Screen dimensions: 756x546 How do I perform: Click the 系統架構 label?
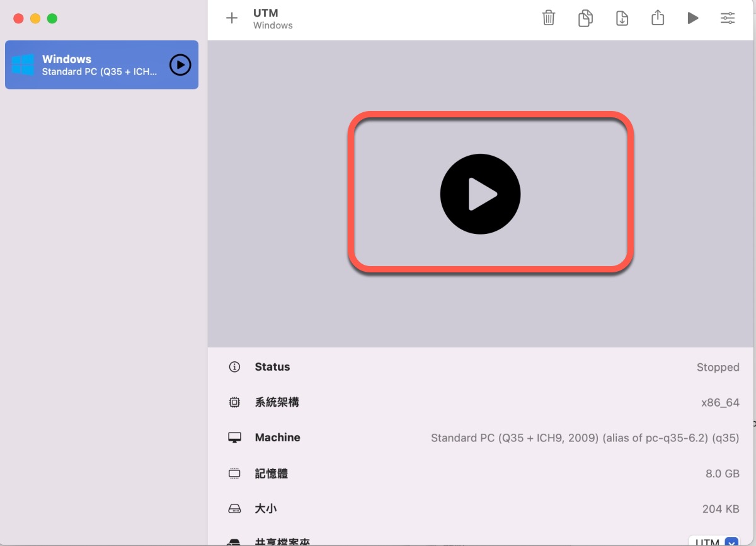(x=277, y=402)
